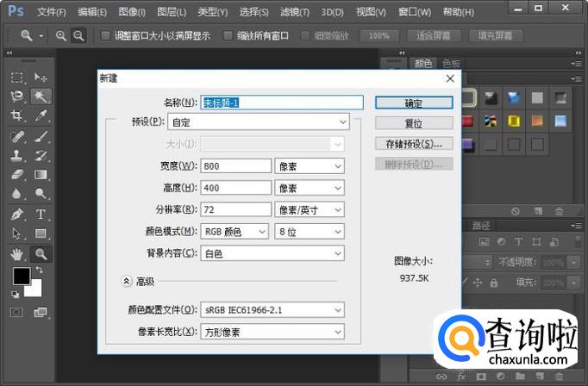Viewport: 588px width, 386px height.
Task: Select the Lasso tool
Action: [17, 96]
